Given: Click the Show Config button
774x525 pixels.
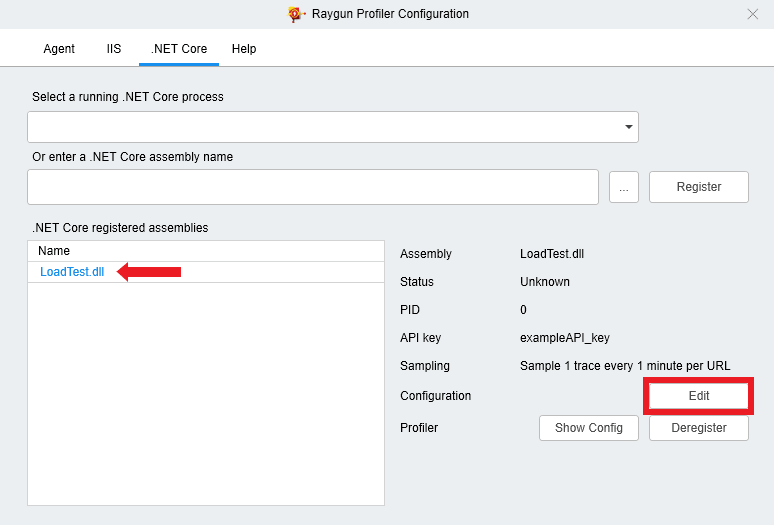Looking at the screenshot, I should [589, 428].
